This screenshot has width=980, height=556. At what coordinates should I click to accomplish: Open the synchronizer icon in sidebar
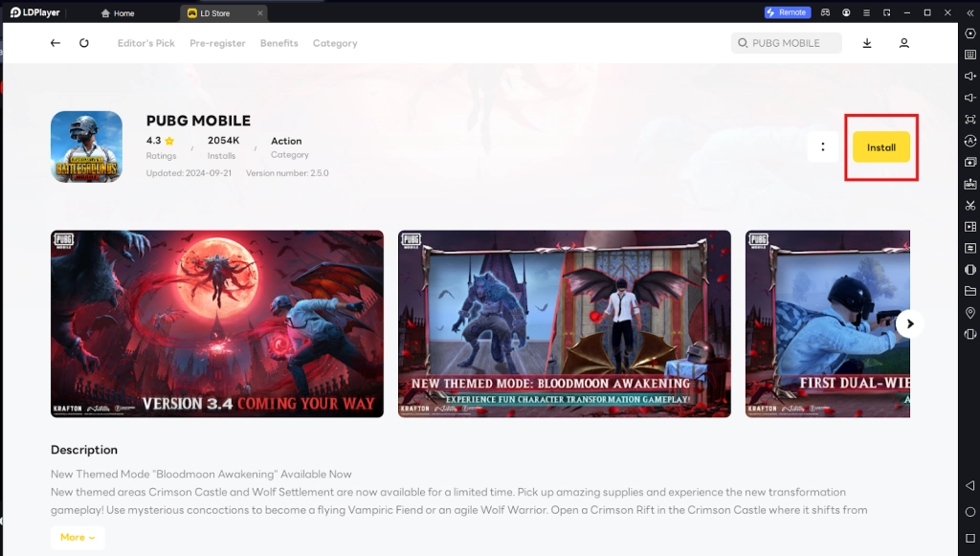(x=970, y=248)
